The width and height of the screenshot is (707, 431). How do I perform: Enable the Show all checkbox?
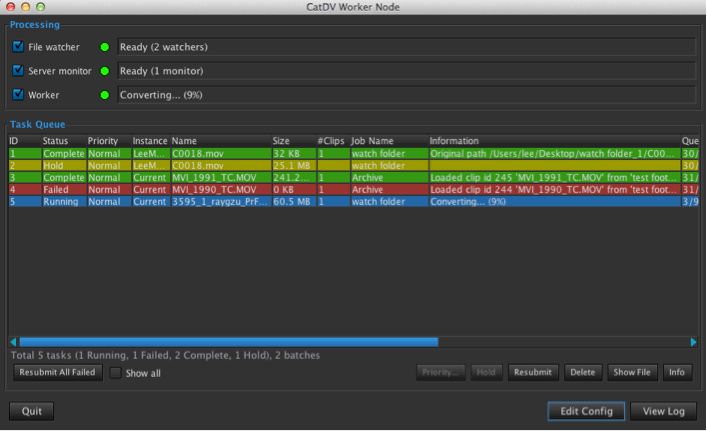click(x=116, y=373)
